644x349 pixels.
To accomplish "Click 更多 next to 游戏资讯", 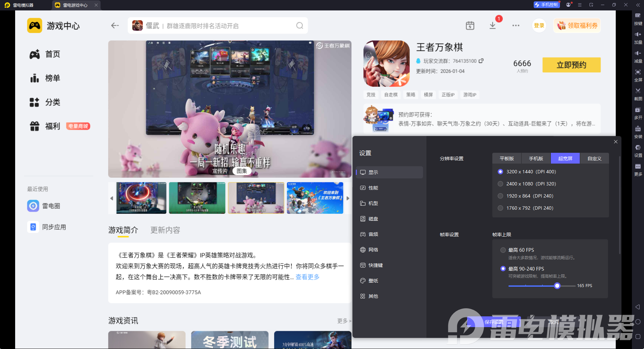I will point(344,321).
